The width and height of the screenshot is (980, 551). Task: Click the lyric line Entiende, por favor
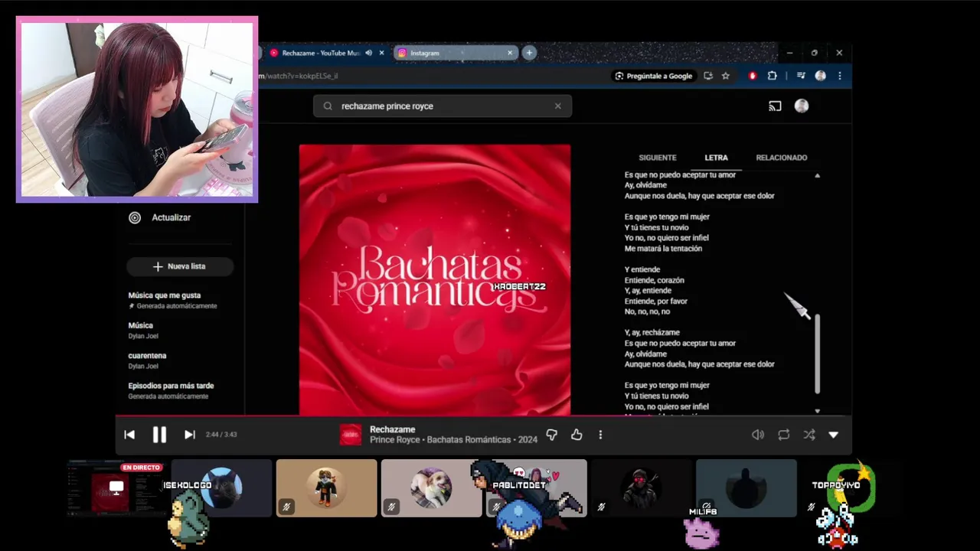click(x=656, y=302)
